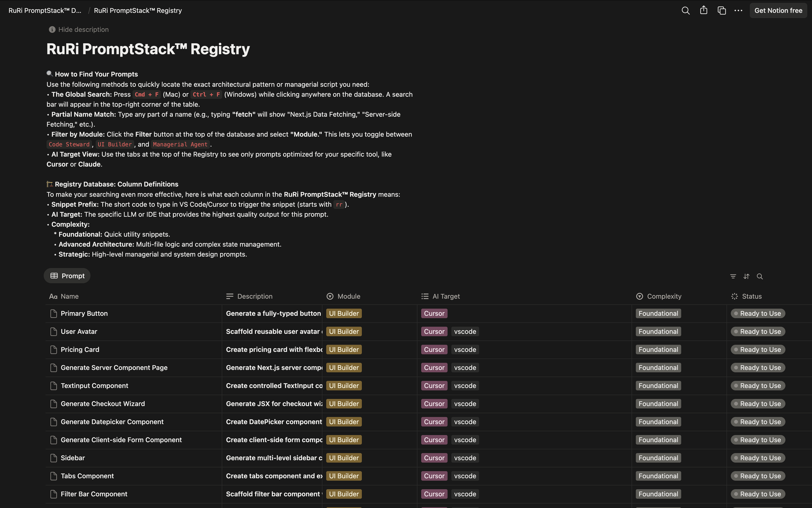
Task: Open the three-dots more menu
Action: [738, 10]
